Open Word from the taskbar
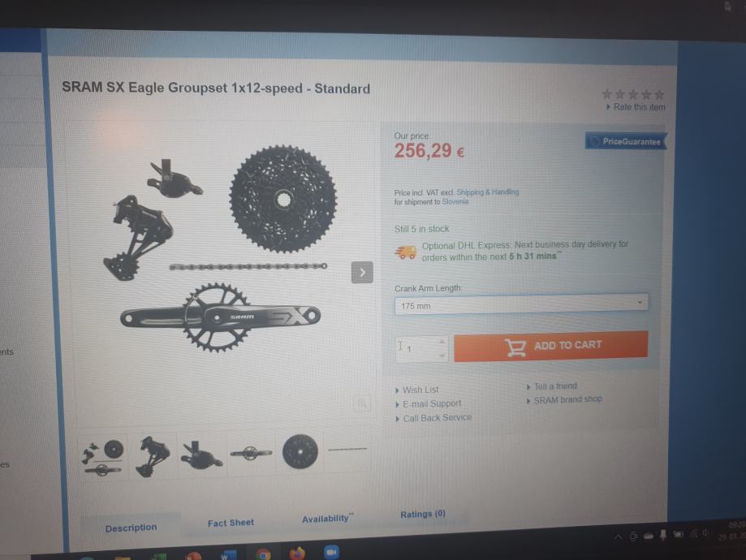The width and height of the screenshot is (746, 560). (228, 555)
